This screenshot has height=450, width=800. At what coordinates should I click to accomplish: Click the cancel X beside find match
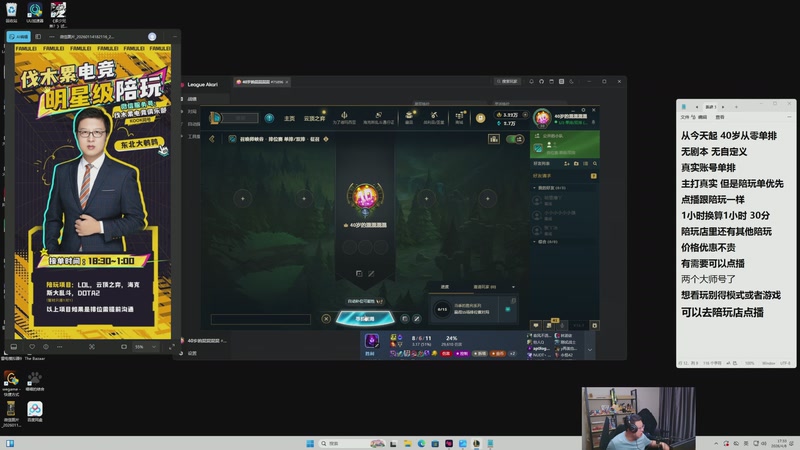pos(326,318)
